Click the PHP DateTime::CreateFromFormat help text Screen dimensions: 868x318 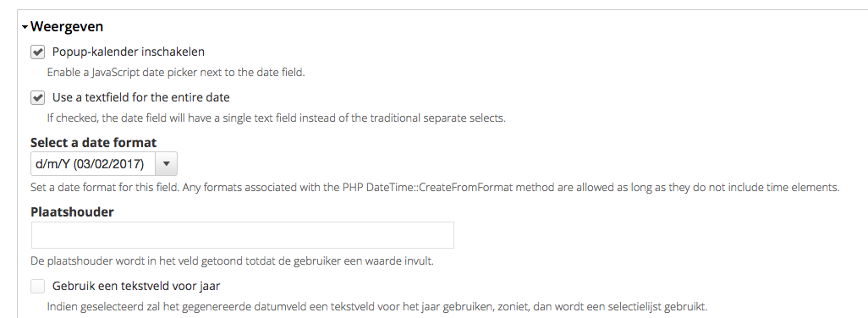(x=435, y=188)
